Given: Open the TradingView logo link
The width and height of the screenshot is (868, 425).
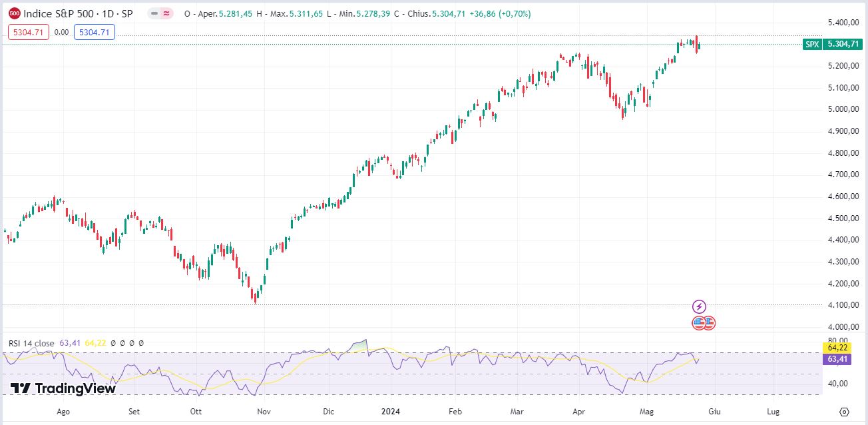Looking at the screenshot, I should (64, 388).
